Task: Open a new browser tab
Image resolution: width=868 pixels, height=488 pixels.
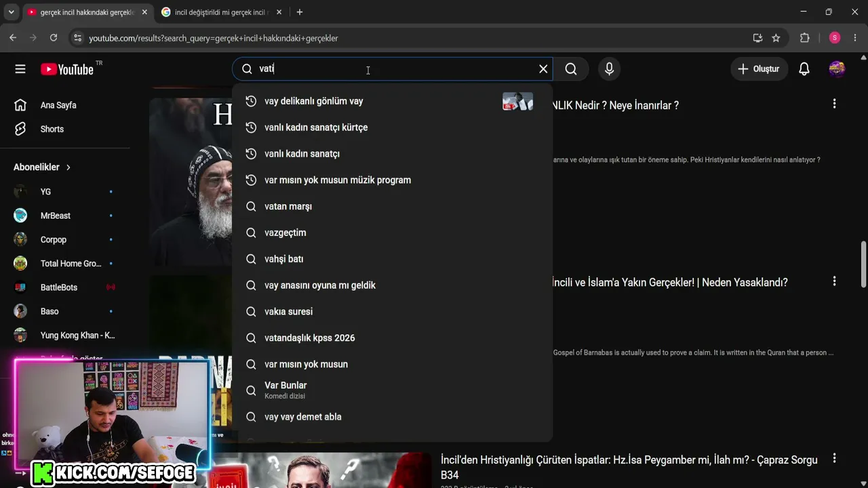Action: pos(300,12)
